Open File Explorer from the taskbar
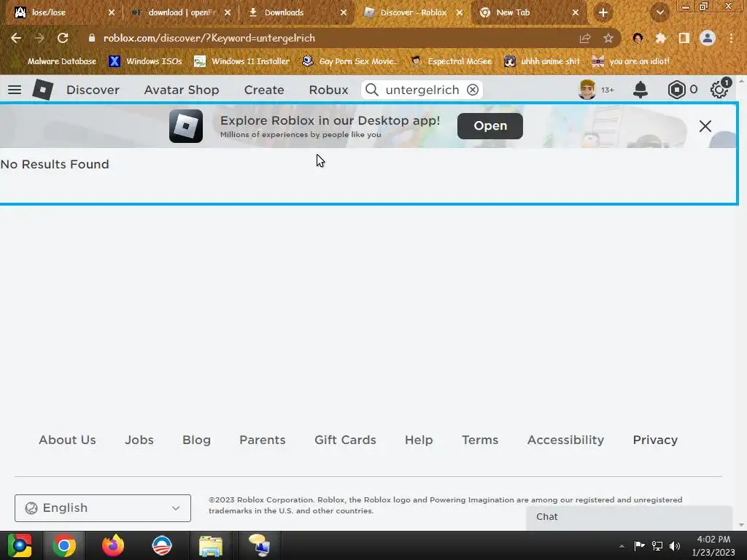747x560 pixels. (210, 545)
